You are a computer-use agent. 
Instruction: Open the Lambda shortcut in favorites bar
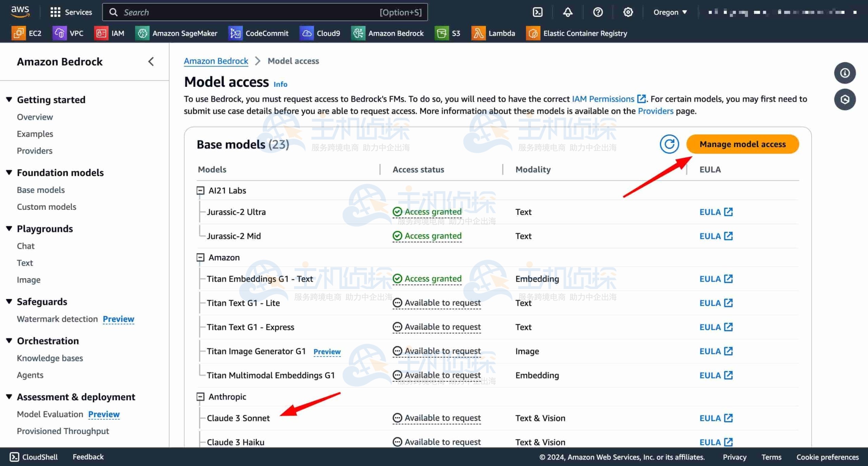(493, 33)
